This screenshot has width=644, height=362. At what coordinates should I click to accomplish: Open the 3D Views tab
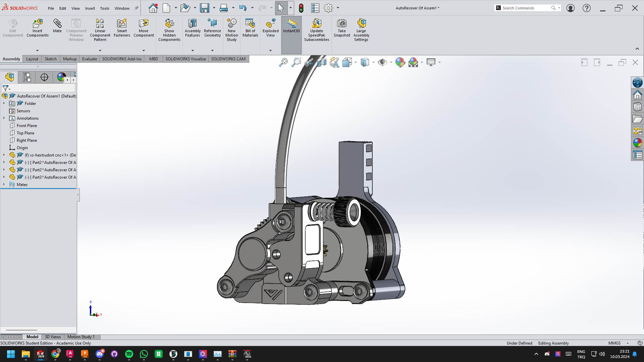pos(53,337)
